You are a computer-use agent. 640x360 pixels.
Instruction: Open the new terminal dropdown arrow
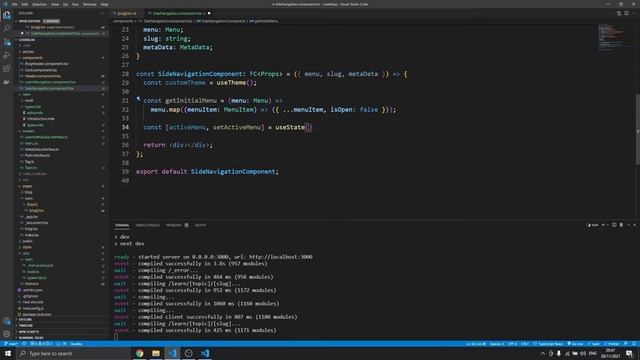pyautogui.click(x=608, y=225)
